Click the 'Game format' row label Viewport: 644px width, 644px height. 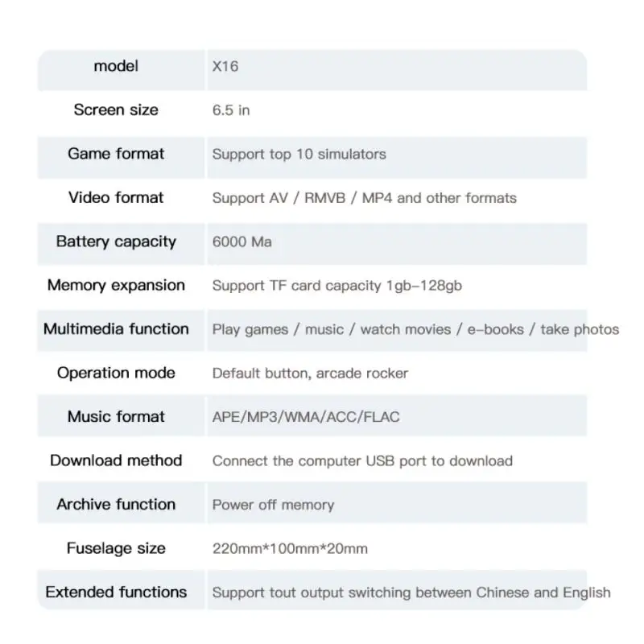116,154
